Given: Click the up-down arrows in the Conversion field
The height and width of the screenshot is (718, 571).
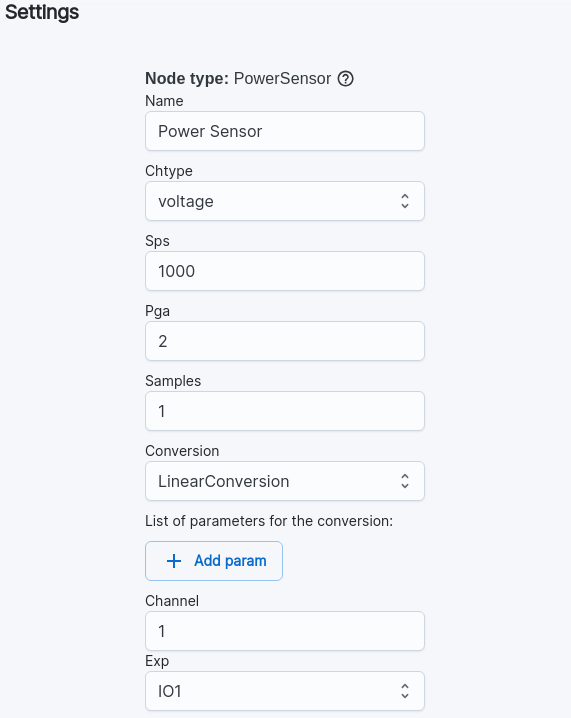Looking at the screenshot, I should tap(405, 481).
